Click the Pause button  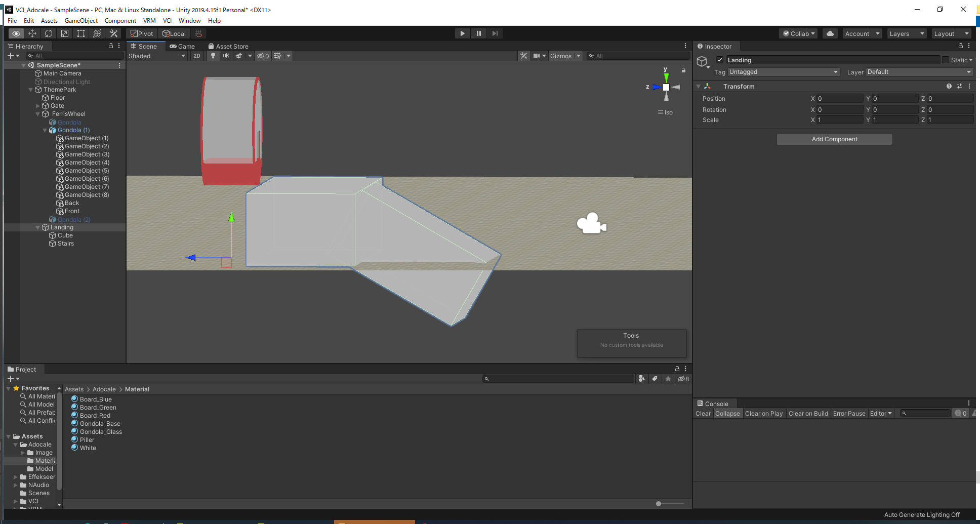click(x=479, y=33)
